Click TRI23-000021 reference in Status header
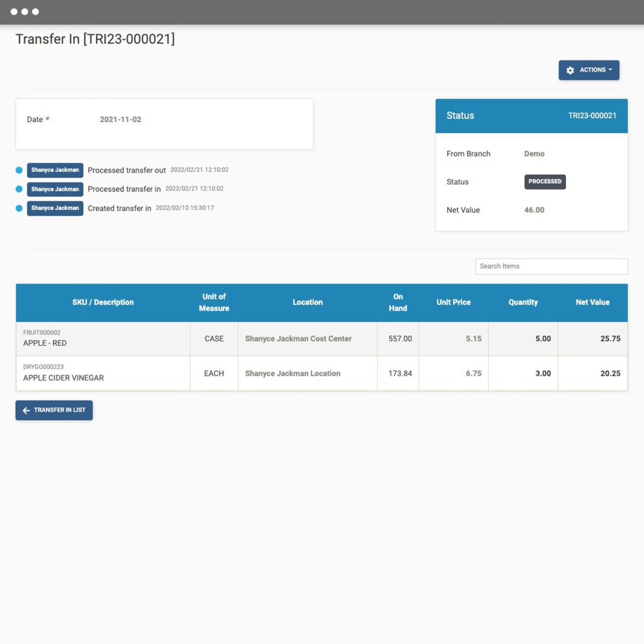The height and width of the screenshot is (644, 644). [x=592, y=116]
